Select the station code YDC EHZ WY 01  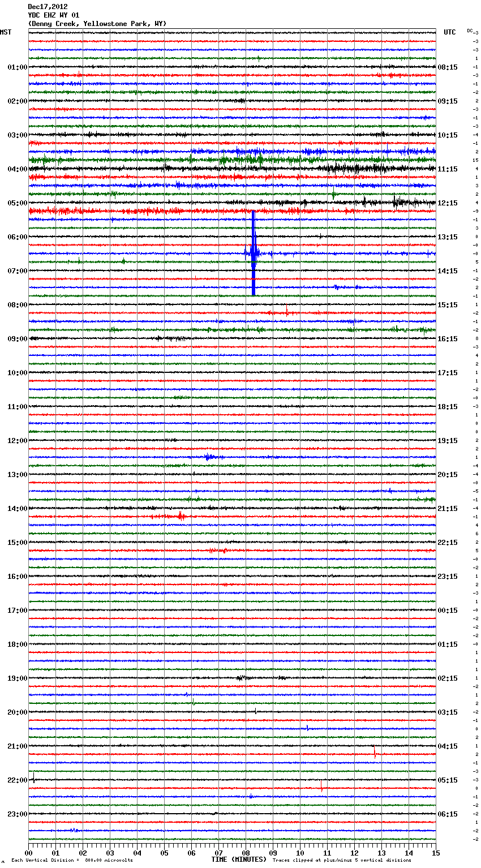click(54, 15)
